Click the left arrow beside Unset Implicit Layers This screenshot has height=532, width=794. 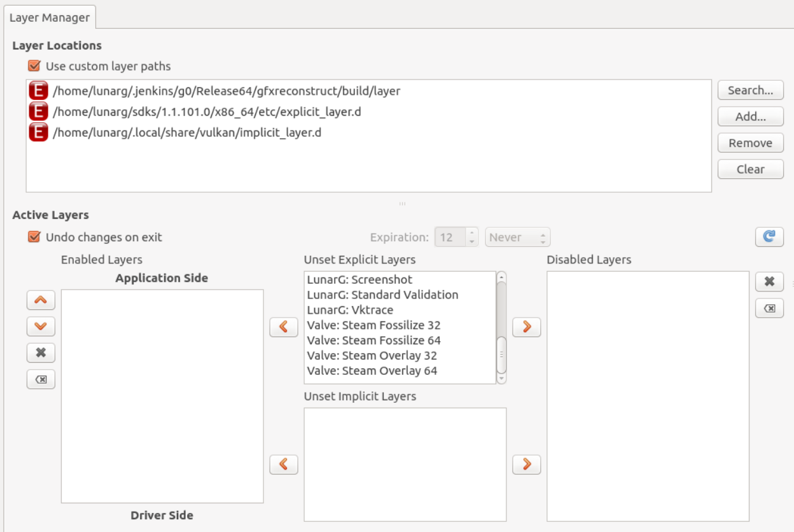(x=284, y=465)
